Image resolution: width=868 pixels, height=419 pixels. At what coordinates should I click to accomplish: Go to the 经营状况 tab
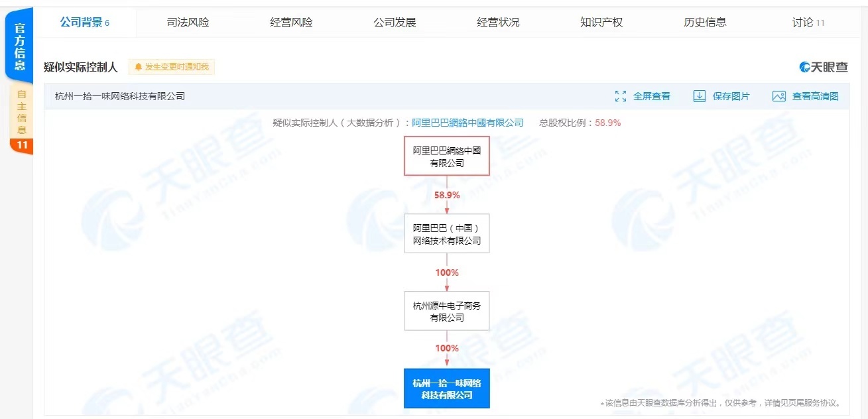tap(498, 23)
